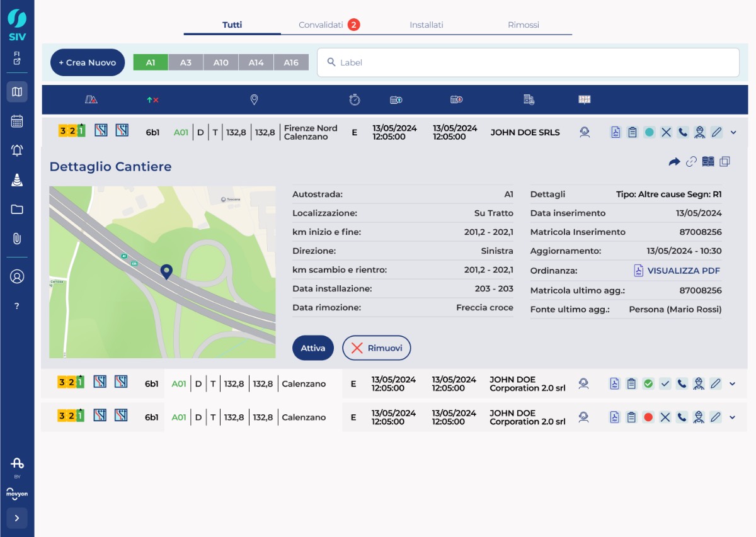Expand the last Calenzano row chevron
The height and width of the screenshot is (537, 756).
(x=732, y=417)
